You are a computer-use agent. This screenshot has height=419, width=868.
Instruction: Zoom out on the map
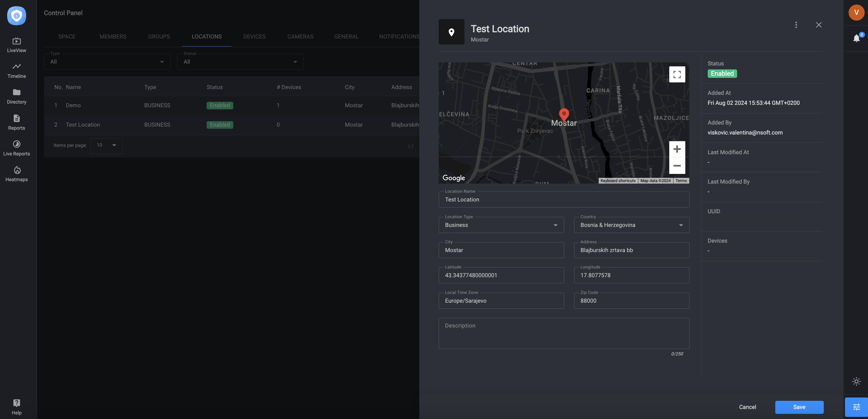(x=677, y=165)
